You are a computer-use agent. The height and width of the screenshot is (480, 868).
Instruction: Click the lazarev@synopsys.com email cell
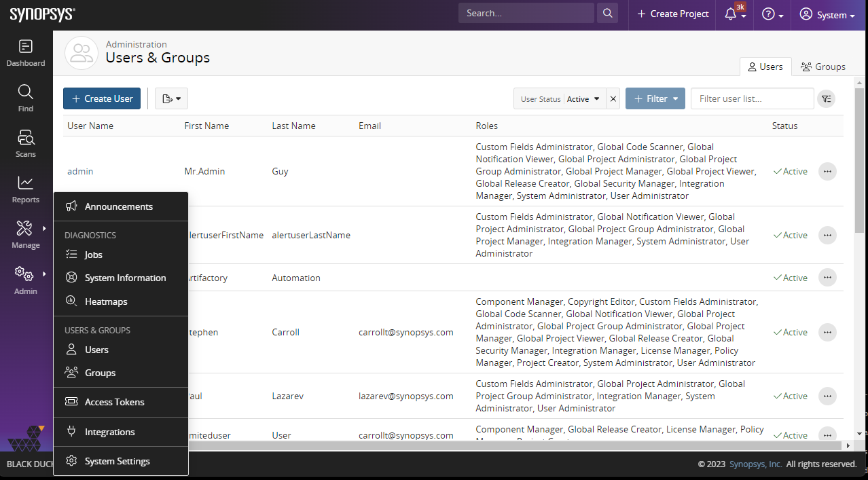pyautogui.click(x=406, y=396)
